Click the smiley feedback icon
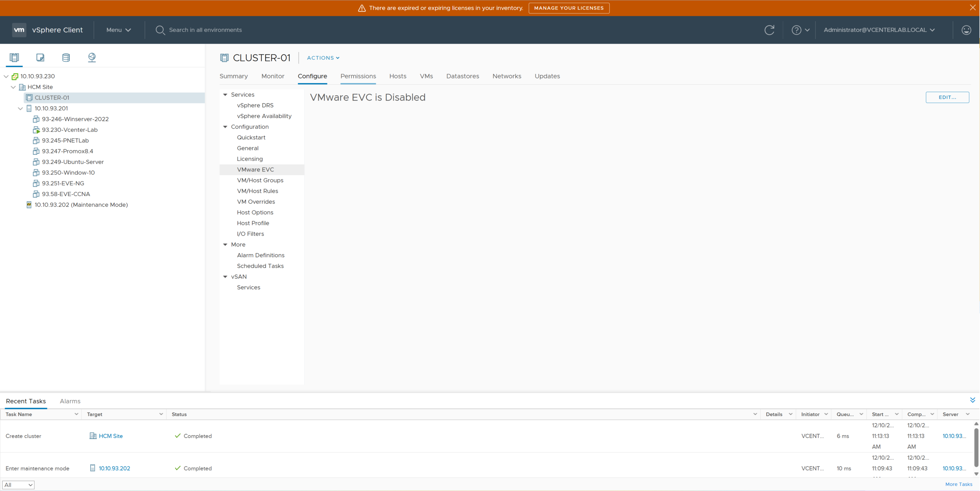Image resolution: width=980 pixels, height=491 pixels. pos(966,30)
